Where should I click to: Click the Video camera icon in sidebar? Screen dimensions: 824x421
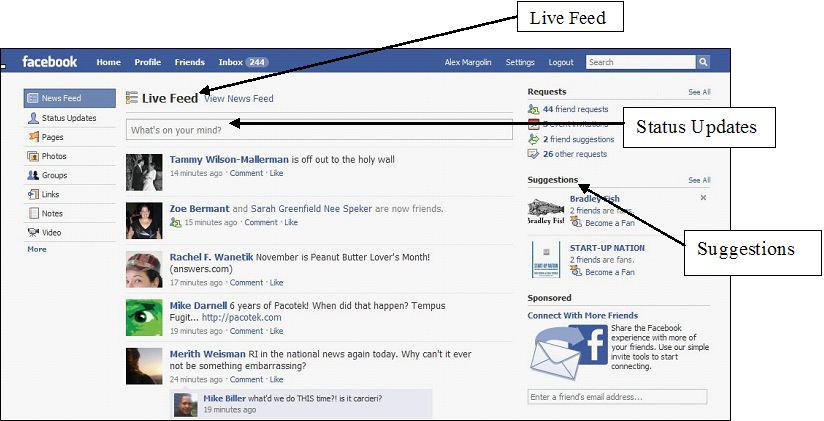[33, 232]
